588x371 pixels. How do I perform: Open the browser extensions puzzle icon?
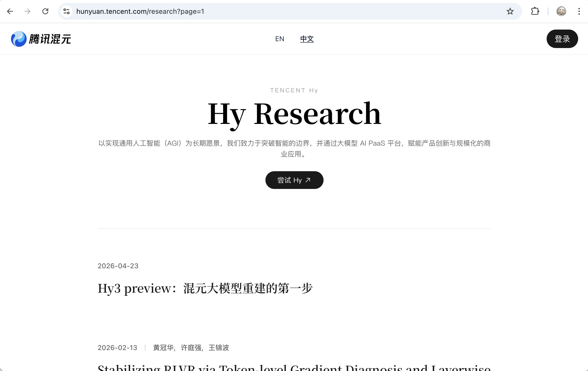[535, 11]
